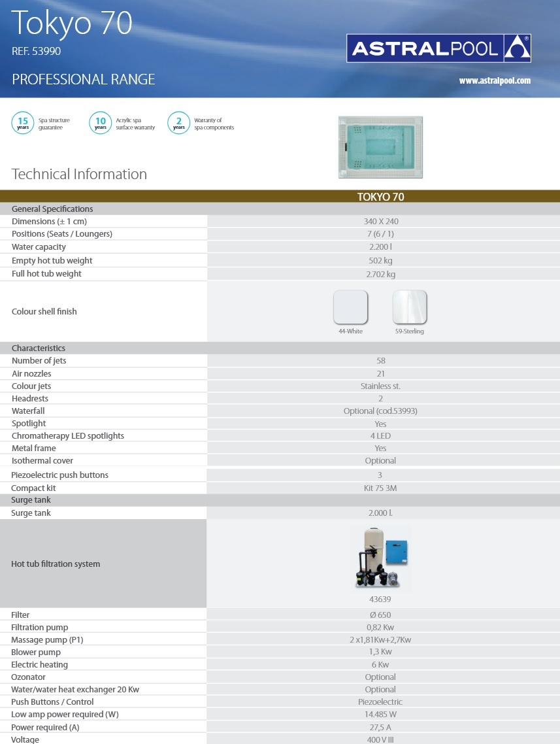
Task: Click the 15 years guarantee badge
Action: coord(23,122)
